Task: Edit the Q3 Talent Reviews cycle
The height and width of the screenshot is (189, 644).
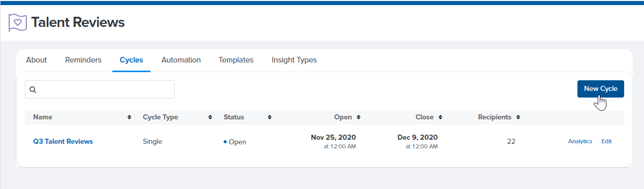Action: click(x=606, y=142)
